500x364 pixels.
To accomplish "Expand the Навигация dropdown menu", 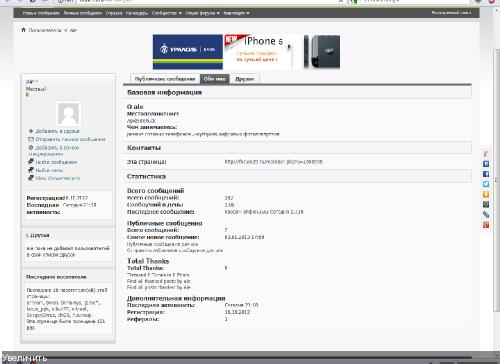I will pos(236,13).
